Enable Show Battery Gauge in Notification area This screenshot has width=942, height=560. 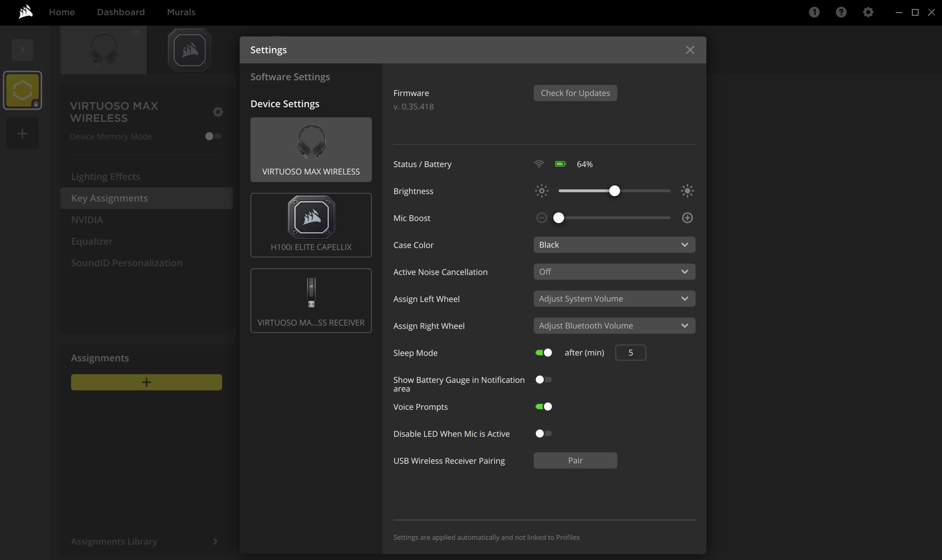[543, 380]
